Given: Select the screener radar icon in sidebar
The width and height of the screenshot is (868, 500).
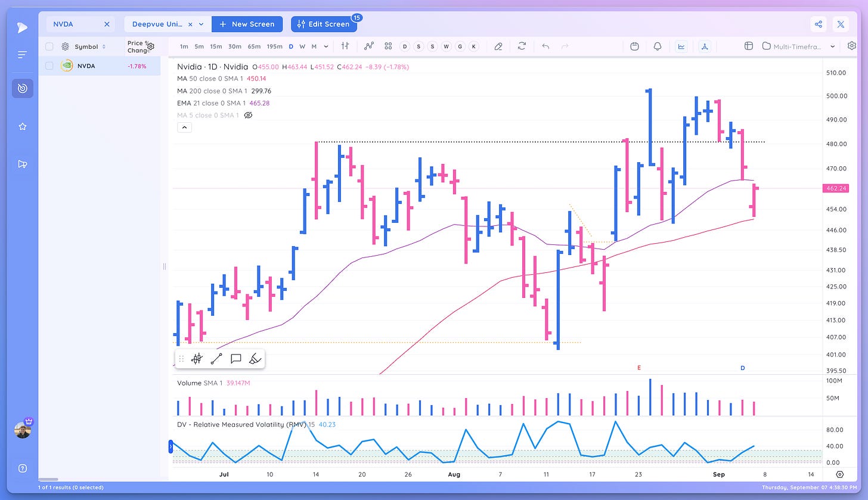Looking at the screenshot, I should [22, 88].
